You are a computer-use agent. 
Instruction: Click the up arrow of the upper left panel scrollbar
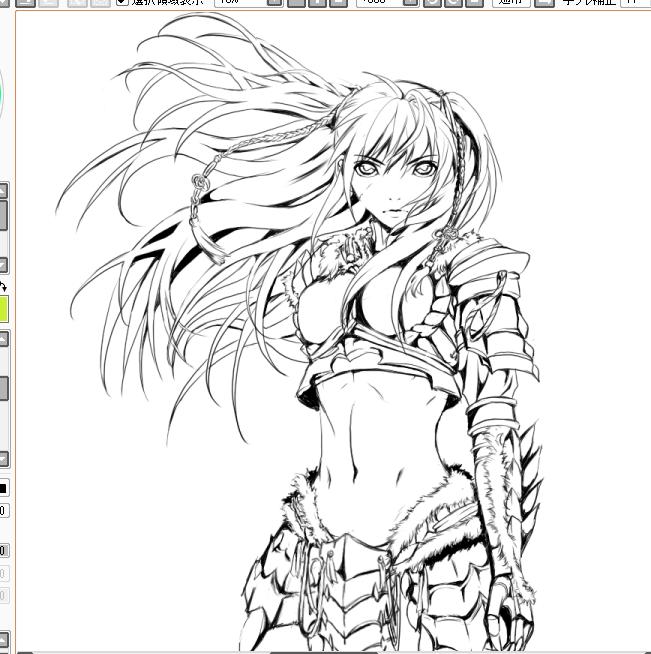coord(3,191)
